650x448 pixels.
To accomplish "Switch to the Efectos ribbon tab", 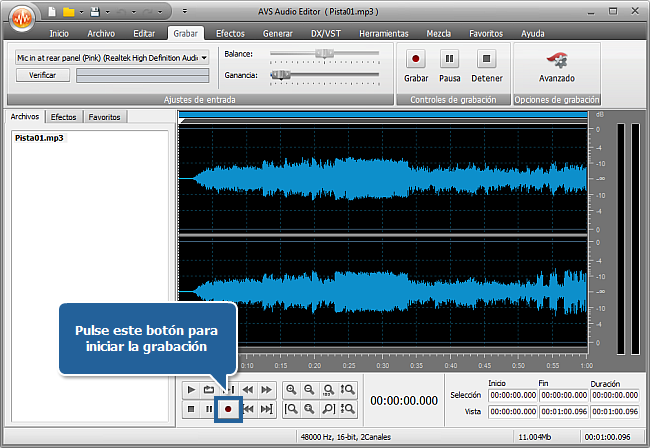I will coord(230,33).
